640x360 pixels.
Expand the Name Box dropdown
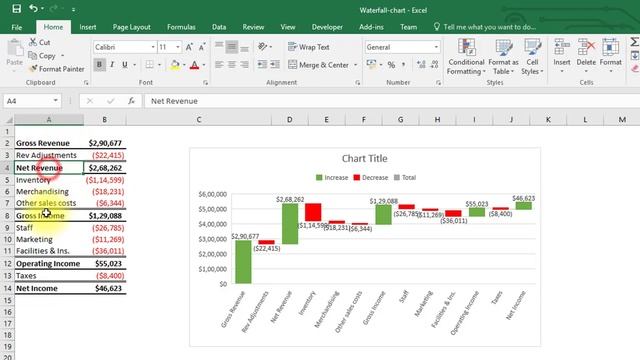pos(55,101)
